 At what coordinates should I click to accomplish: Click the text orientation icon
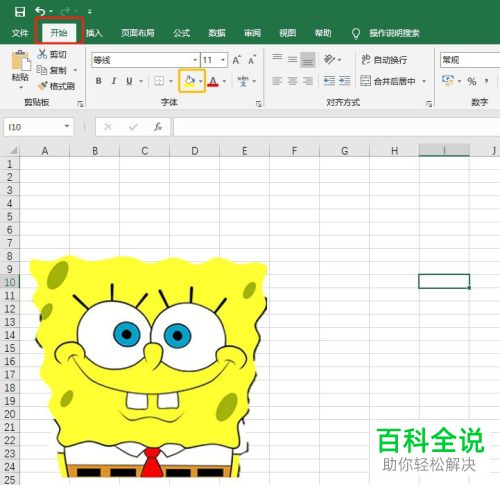tap(329, 60)
